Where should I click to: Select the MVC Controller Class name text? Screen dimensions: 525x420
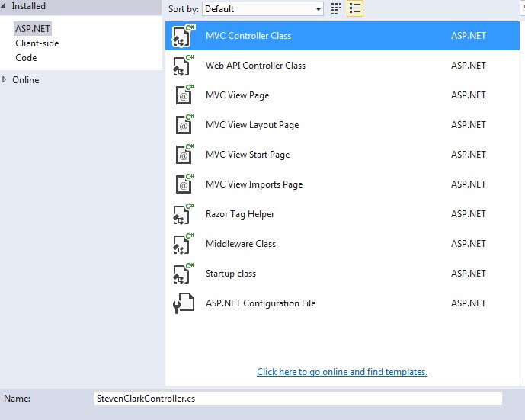pos(248,36)
